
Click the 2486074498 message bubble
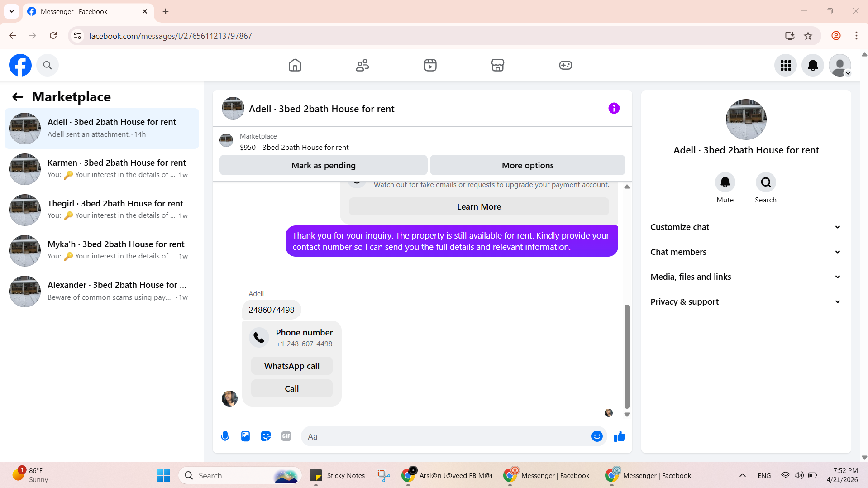(272, 310)
